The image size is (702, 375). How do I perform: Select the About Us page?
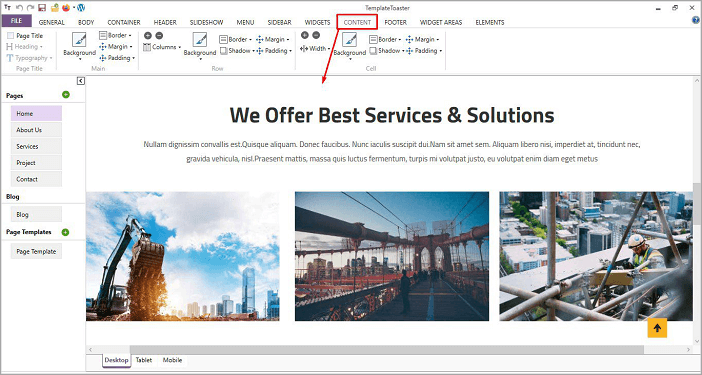[x=36, y=130]
